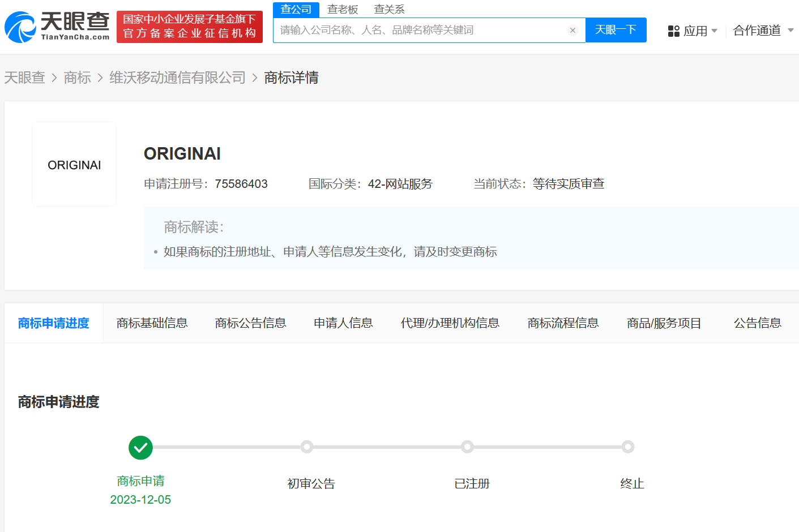Image resolution: width=799 pixels, height=532 pixels.
Task: Expand the 合作通道 dropdown menu
Action: click(x=763, y=31)
